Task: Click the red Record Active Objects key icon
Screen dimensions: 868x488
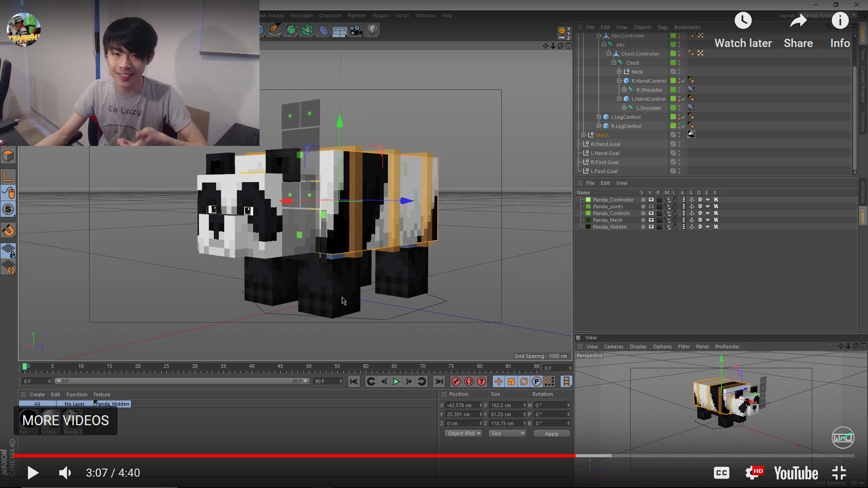Action: click(x=456, y=382)
